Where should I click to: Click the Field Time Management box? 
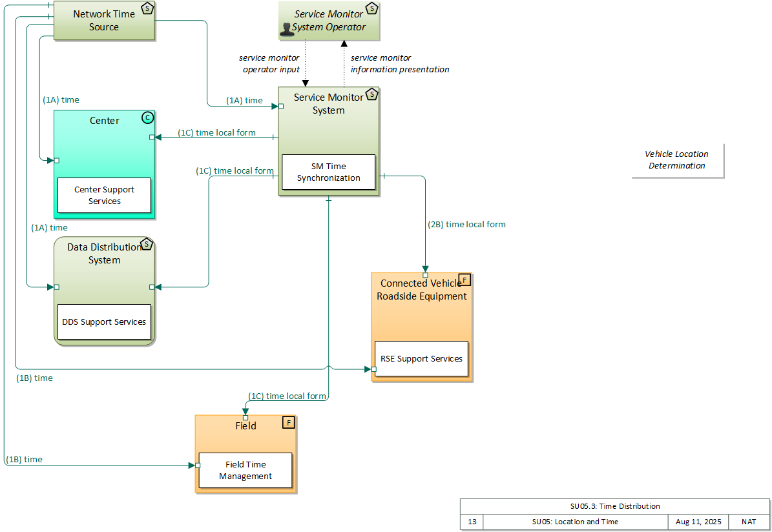click(x=245, y=470)
